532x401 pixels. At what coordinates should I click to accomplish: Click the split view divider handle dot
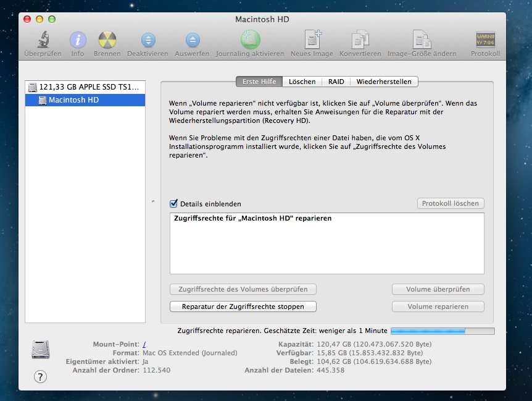(153, 201)
